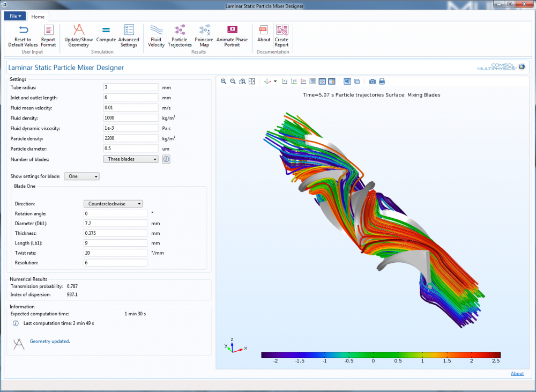Take a snapshot with the camera icon
536x392 pixels.
(372, 82)
